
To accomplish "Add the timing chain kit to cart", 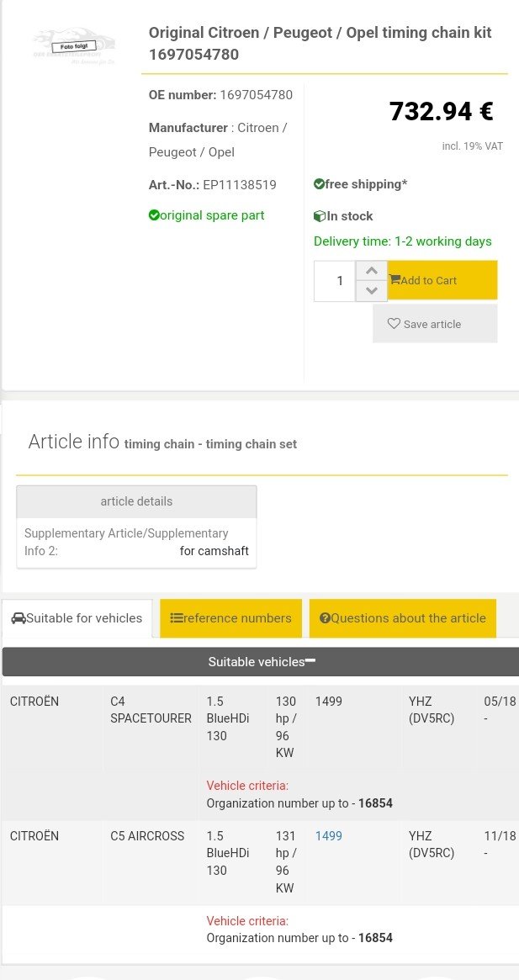I will click(442, 280).
